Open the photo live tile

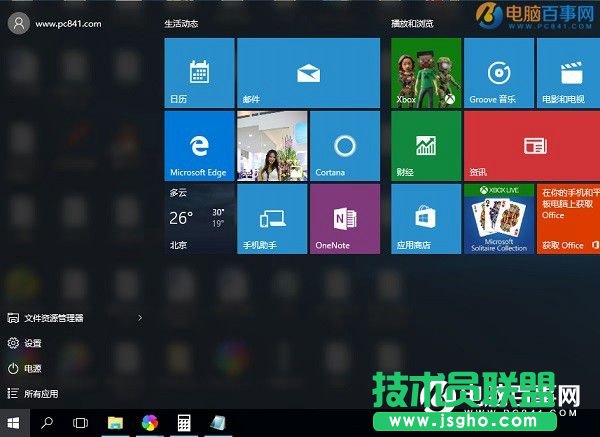tap(272, 146)
